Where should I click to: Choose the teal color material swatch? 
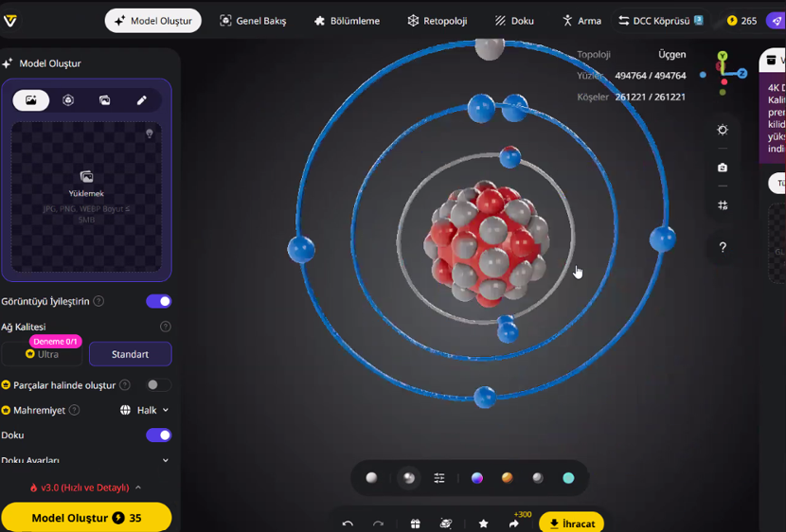(568, 478)
